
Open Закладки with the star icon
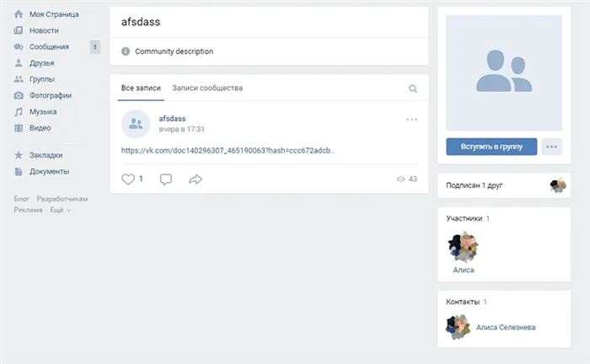19,155
